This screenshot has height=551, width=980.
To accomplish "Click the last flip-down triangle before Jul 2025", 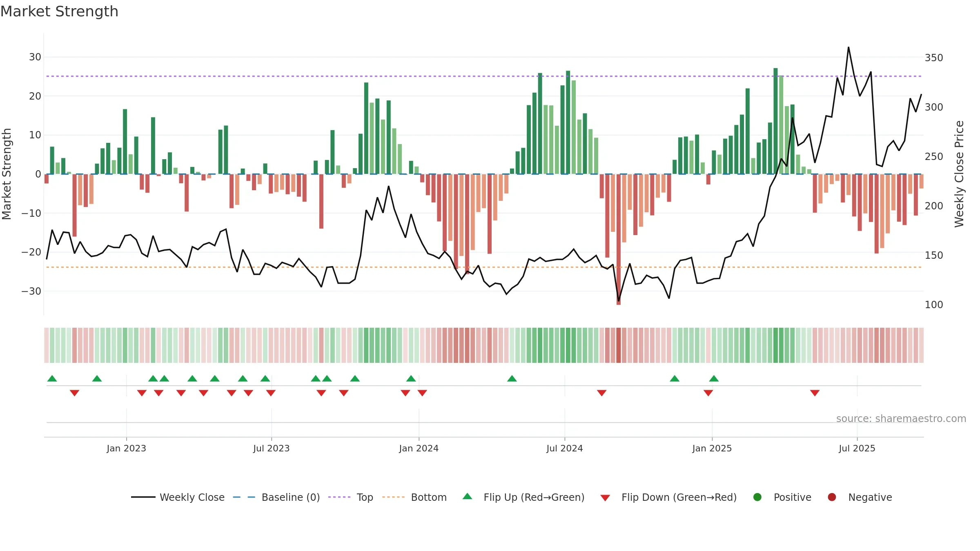I will (815, 393).
